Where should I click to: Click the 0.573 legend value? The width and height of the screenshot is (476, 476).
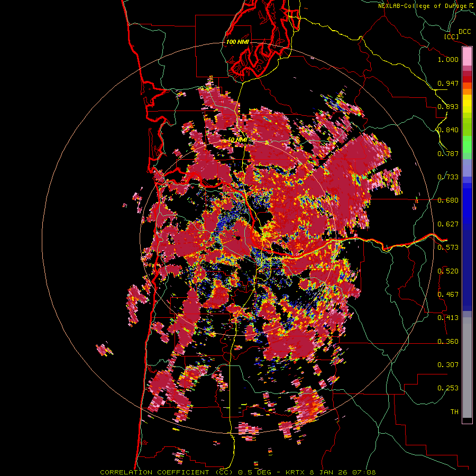448,248
